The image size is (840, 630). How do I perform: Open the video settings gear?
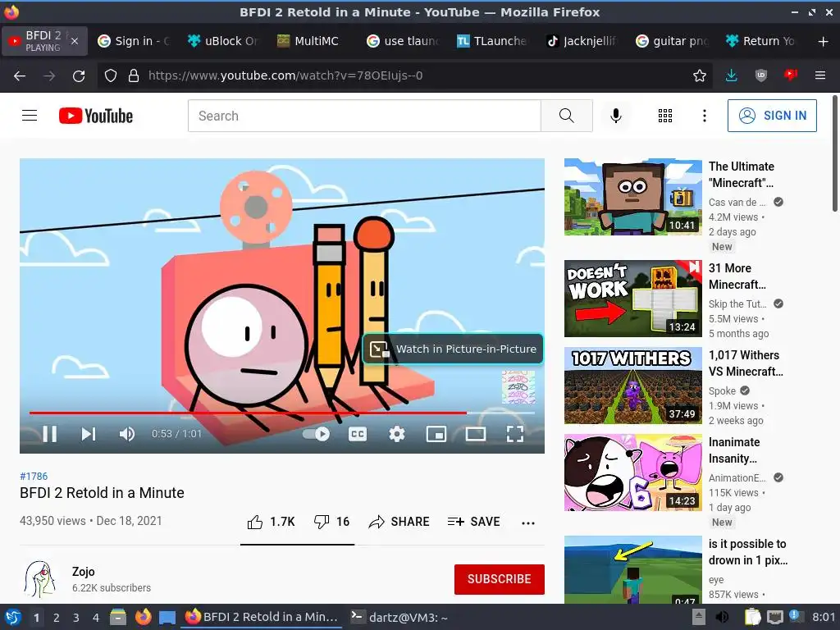coord(396,434)
